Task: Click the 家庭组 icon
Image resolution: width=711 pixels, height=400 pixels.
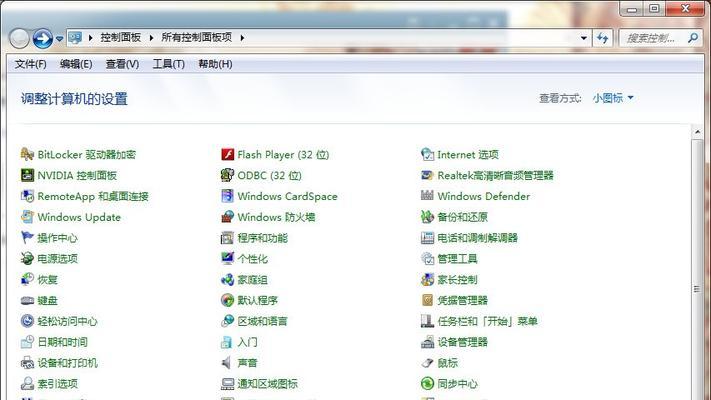Action: point(227,280)
